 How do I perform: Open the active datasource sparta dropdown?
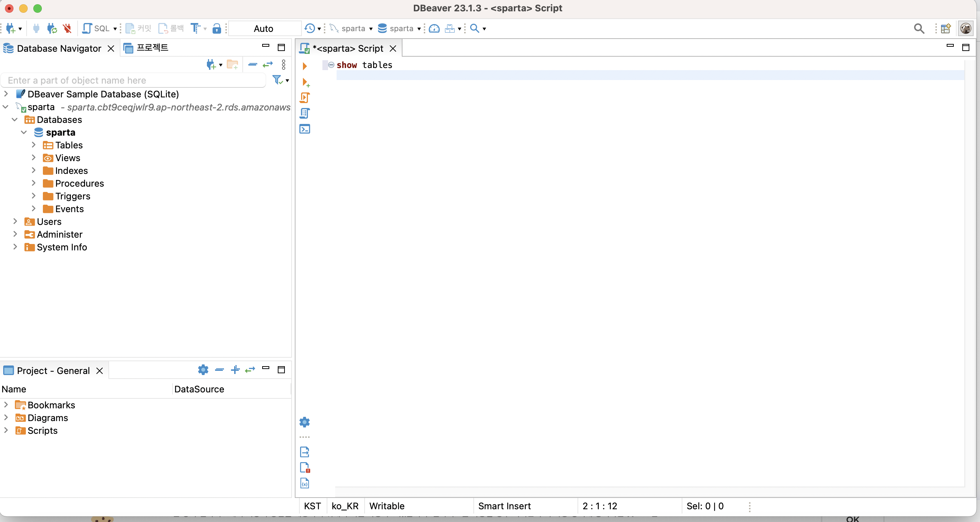(x=351, y=29)
